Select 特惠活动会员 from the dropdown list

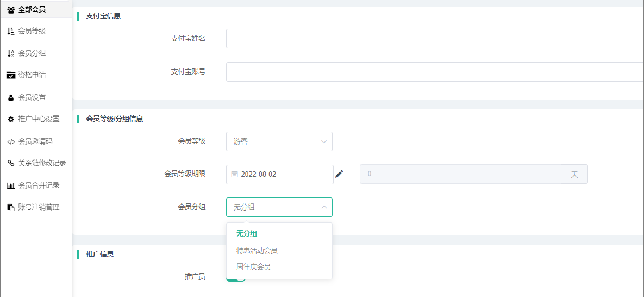point(257,251)
